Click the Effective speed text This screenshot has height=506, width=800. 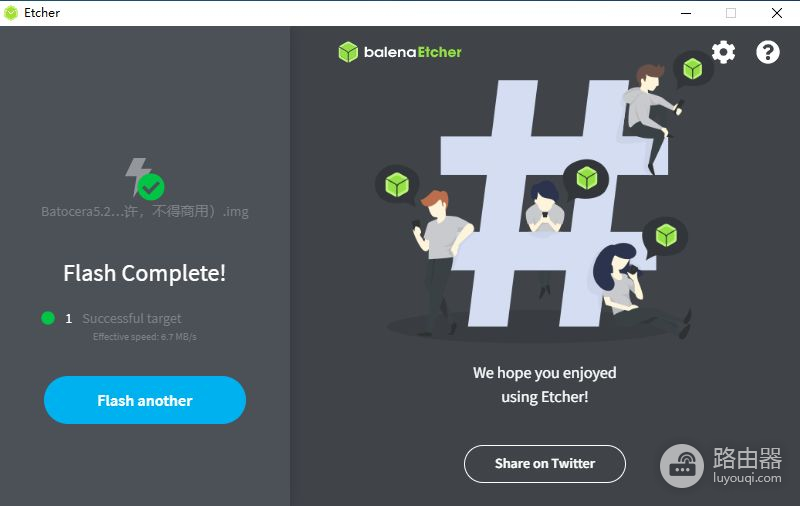(x=144, y=337)
